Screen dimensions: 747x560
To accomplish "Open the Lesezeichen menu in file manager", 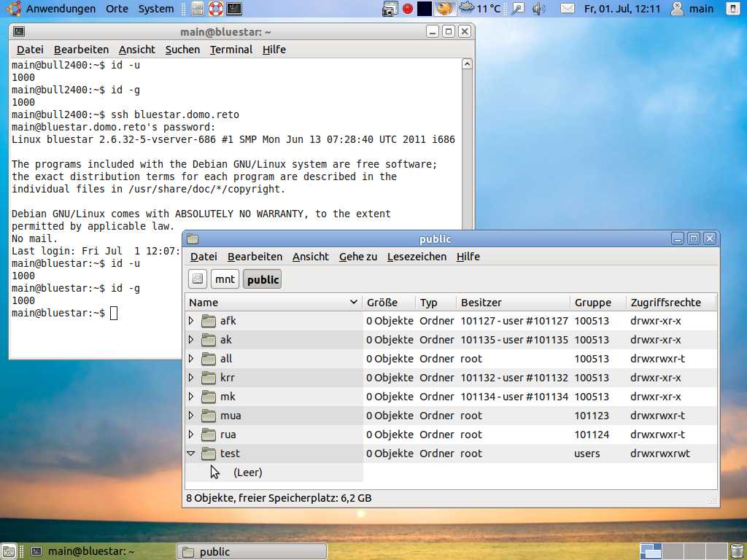I will 417,257.
